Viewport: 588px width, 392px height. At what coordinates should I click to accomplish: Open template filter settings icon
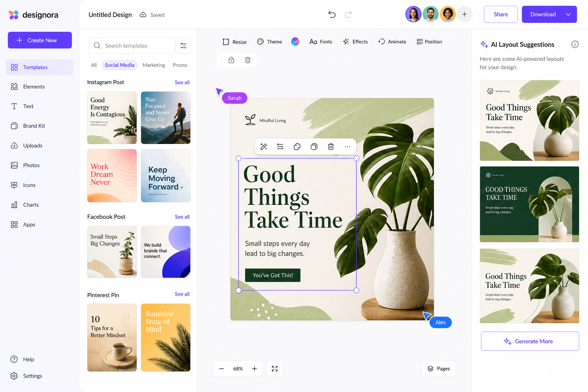[x=183, y=46]
